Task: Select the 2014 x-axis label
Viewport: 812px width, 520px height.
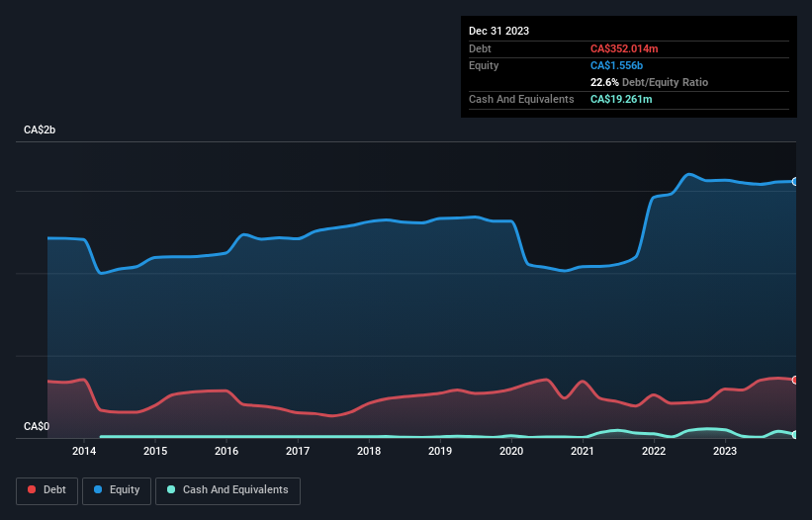Action: click(x=84, y=451)
